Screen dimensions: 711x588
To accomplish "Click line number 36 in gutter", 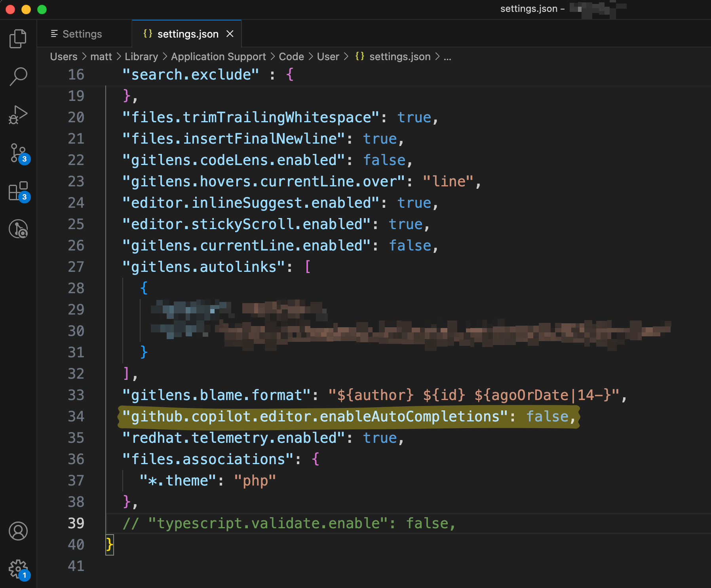I will (76, 459).
